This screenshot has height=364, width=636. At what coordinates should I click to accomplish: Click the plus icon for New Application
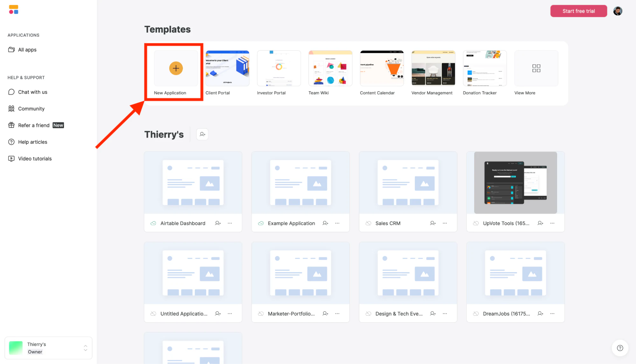pyautogui.click(x=176, y=68)
